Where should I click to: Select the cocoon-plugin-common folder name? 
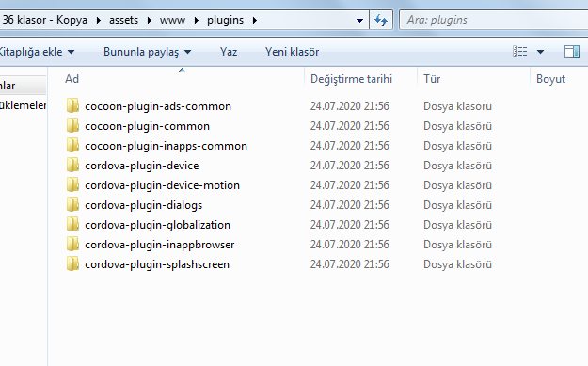147,126
